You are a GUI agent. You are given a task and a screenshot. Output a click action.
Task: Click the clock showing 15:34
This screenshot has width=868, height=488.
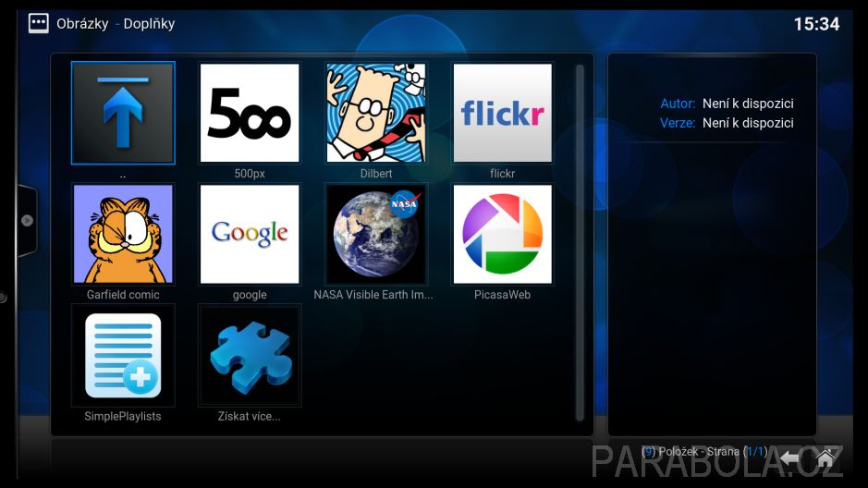pyautogui.click(x=816, y=24)
